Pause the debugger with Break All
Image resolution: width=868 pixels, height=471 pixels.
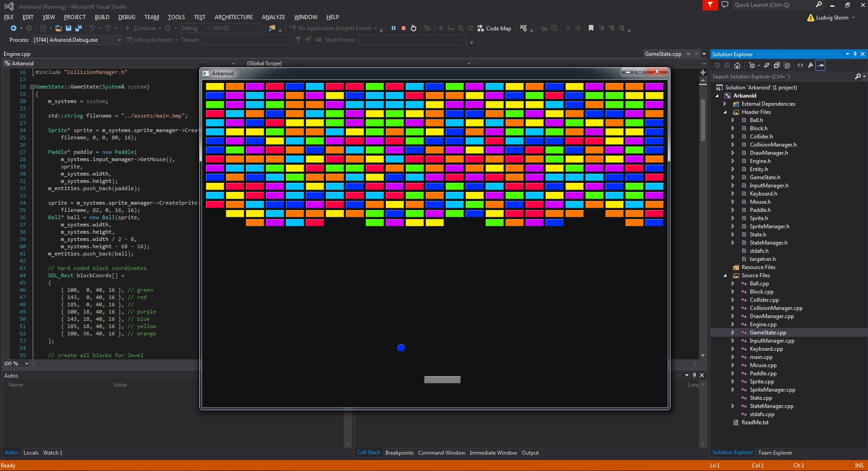393,28
